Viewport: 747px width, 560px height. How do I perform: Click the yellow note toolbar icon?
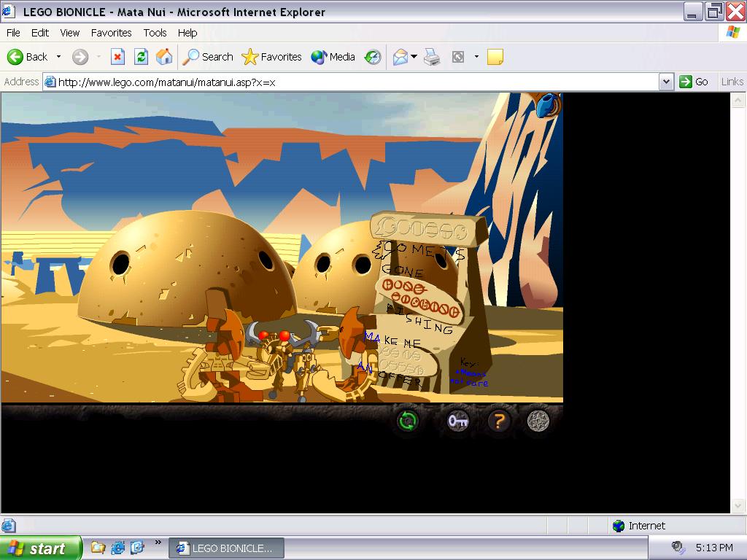pos(495,57)
